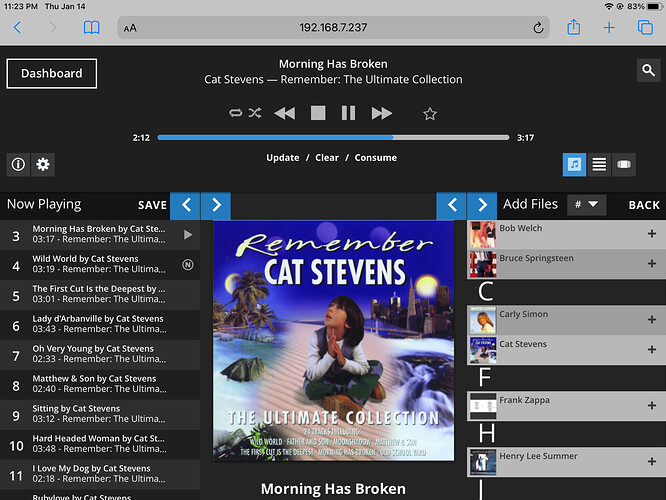Viewport: 666px width, 500px height.
Task: Pause the current song
Action: click(348, 113)
